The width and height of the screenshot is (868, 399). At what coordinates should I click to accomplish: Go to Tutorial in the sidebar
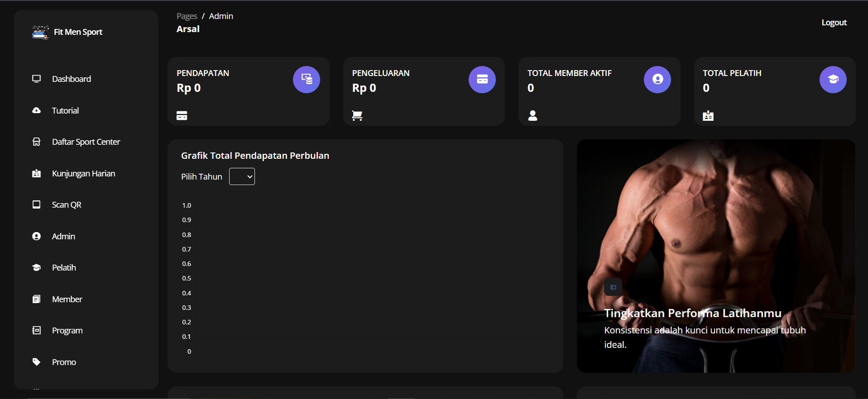(x=65, y=110)
